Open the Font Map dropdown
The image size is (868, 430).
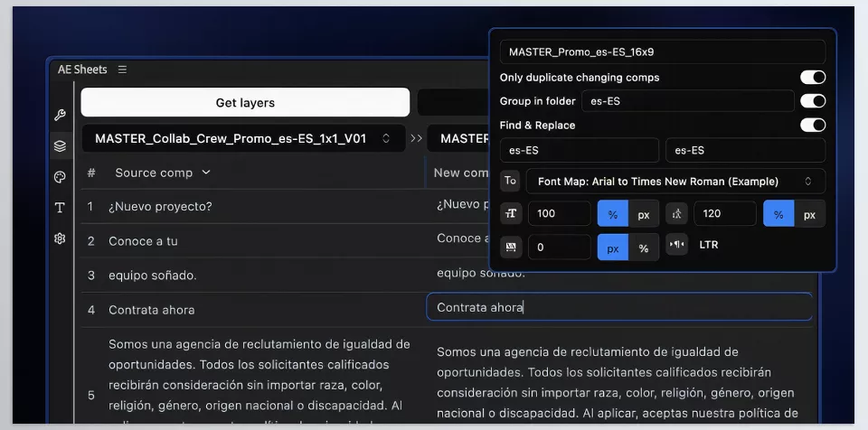click(675, 181)
